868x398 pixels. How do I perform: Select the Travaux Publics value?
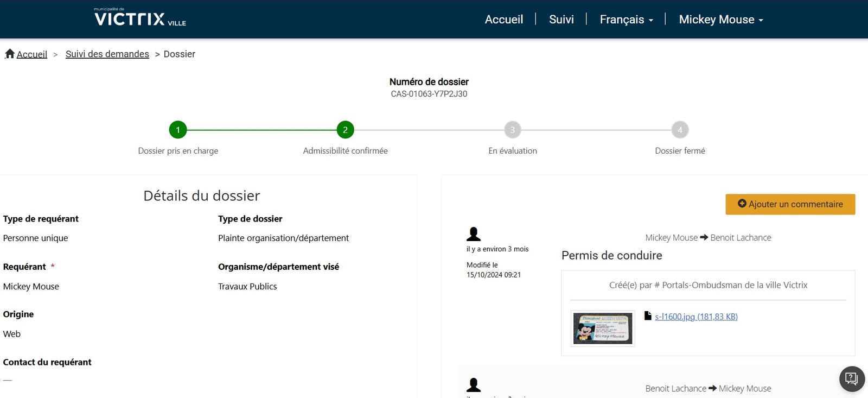(x=247, y=286)
